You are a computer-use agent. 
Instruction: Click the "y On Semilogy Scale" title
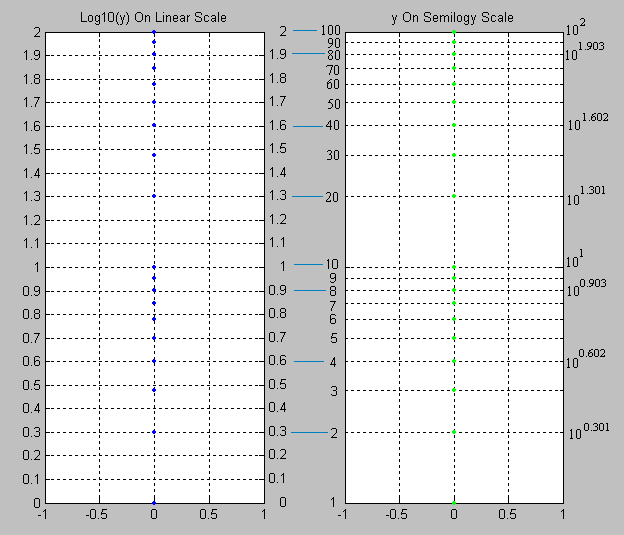453,17
